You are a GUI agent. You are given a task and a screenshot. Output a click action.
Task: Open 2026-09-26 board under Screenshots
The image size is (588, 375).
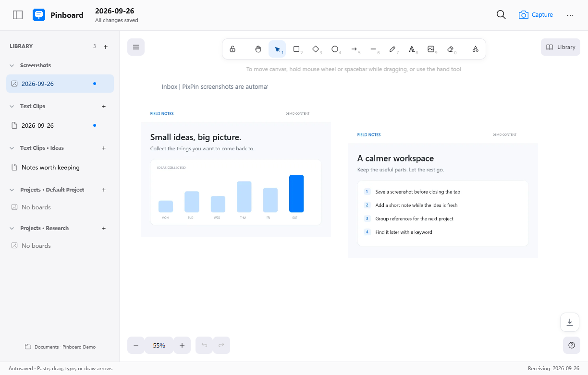coord(60,84)
